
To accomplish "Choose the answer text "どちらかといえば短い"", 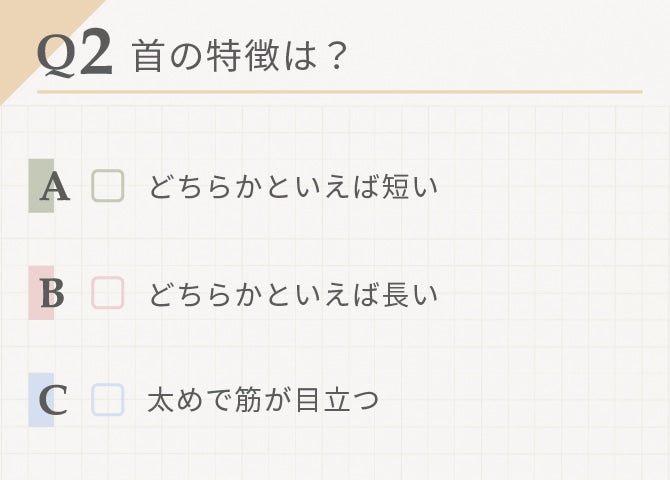I will click(293, 187).
